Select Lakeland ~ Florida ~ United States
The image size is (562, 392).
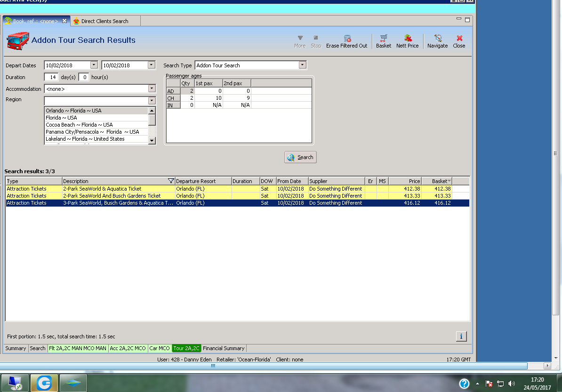click(96, 139)
